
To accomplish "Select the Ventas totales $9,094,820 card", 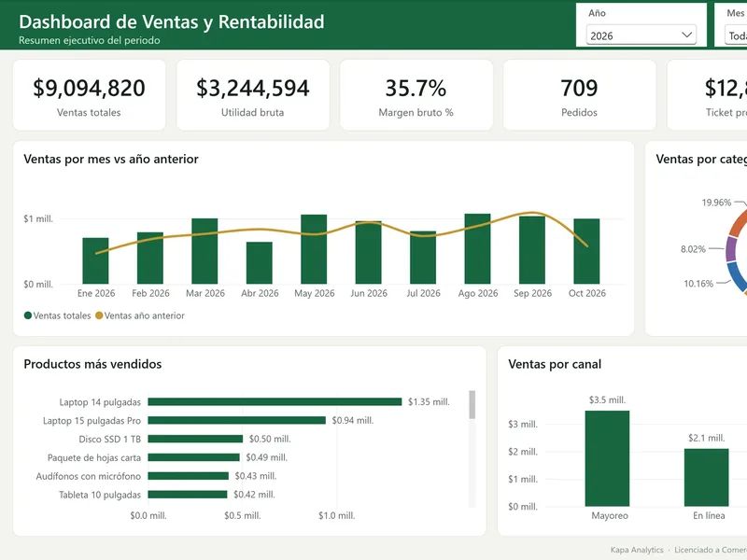I will pos(89,95).
